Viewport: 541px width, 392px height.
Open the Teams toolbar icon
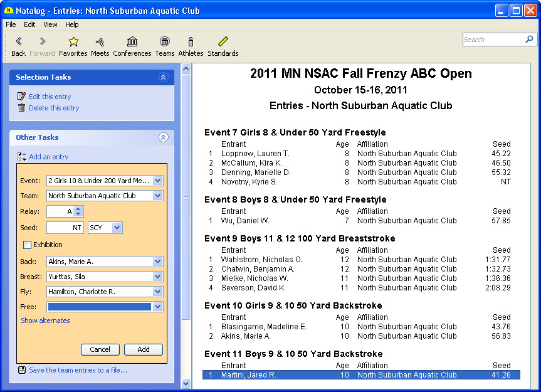pyautogui.click(x=165, y=42)
